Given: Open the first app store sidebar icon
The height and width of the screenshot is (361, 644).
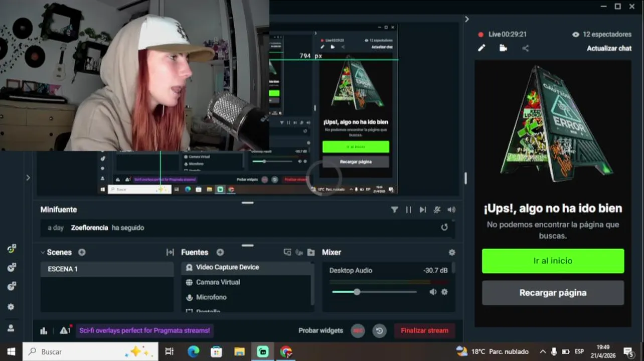Looking at the screenshot, I should [x=12, y=249].
